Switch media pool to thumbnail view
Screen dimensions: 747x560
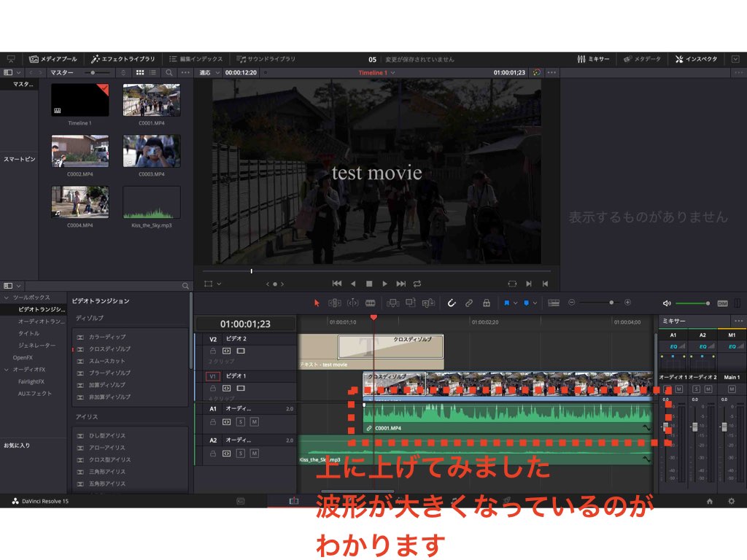[140, 72]
